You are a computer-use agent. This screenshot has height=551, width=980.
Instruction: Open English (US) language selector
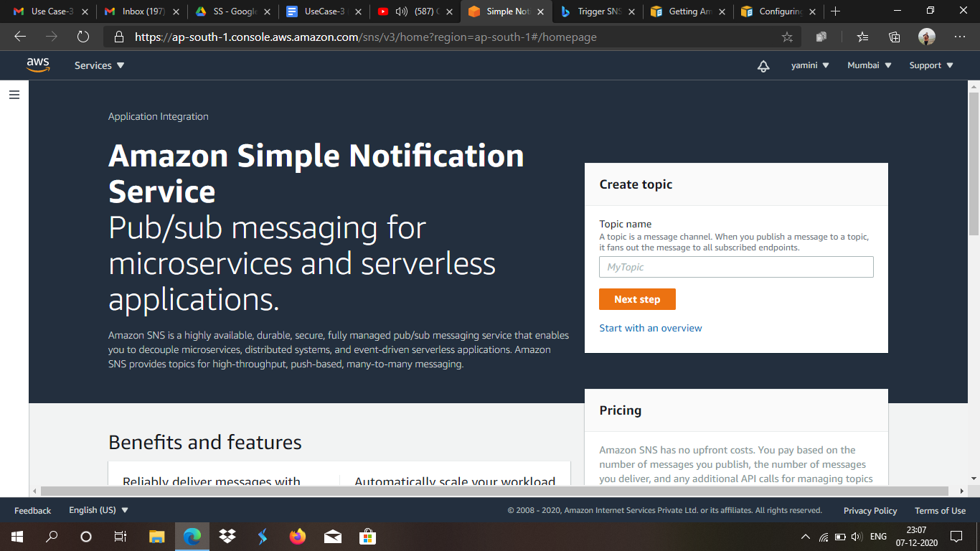point(99,510)
